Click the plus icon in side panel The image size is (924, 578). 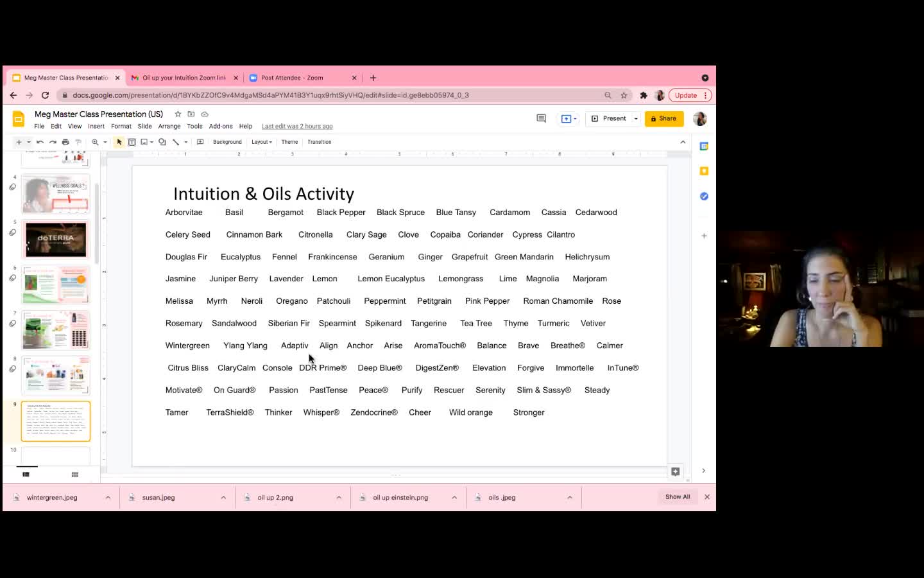(704, 236)
